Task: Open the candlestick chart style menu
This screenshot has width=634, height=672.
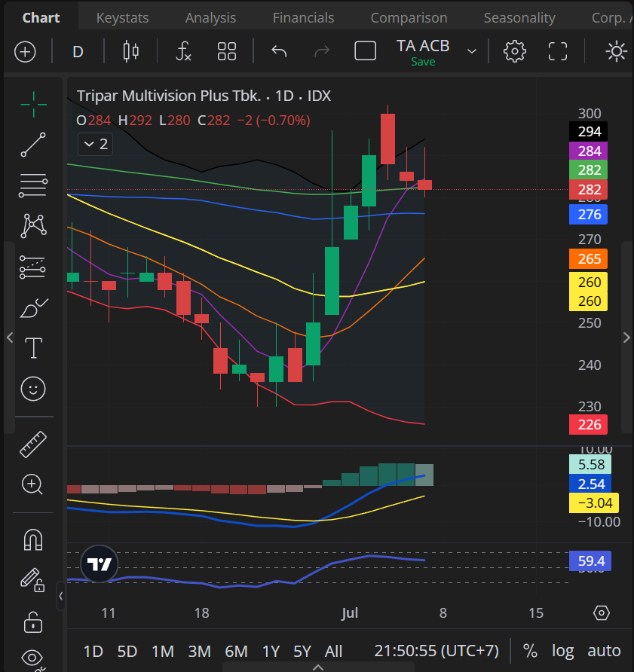Action: click(131, 52)
